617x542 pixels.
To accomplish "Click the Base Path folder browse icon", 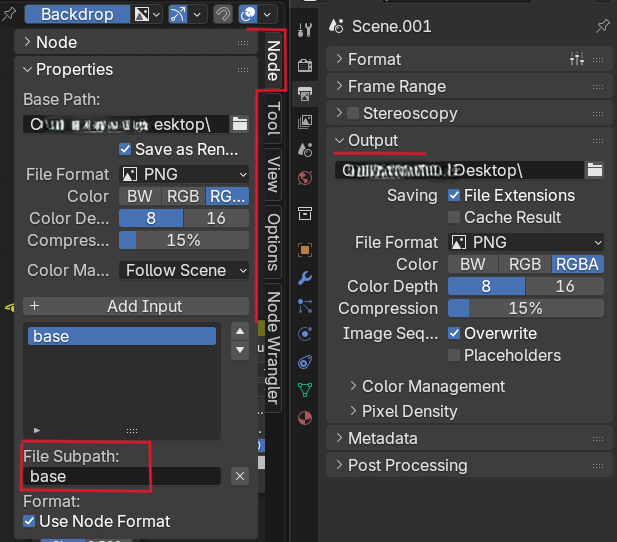I will (x=239, y=124).
